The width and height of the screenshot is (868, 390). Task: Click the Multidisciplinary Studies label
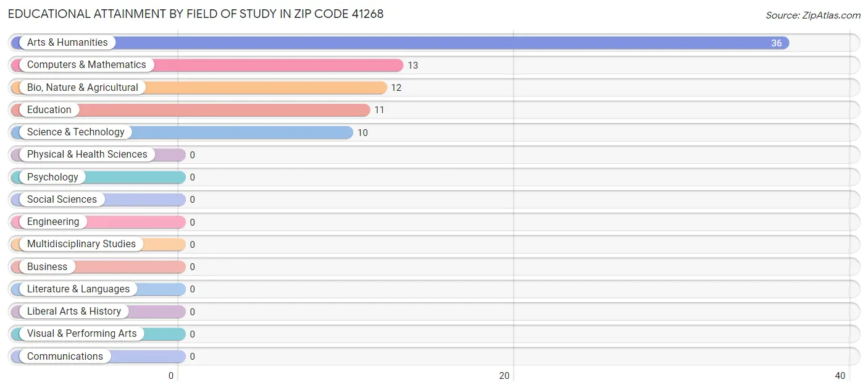pos(81,244)
